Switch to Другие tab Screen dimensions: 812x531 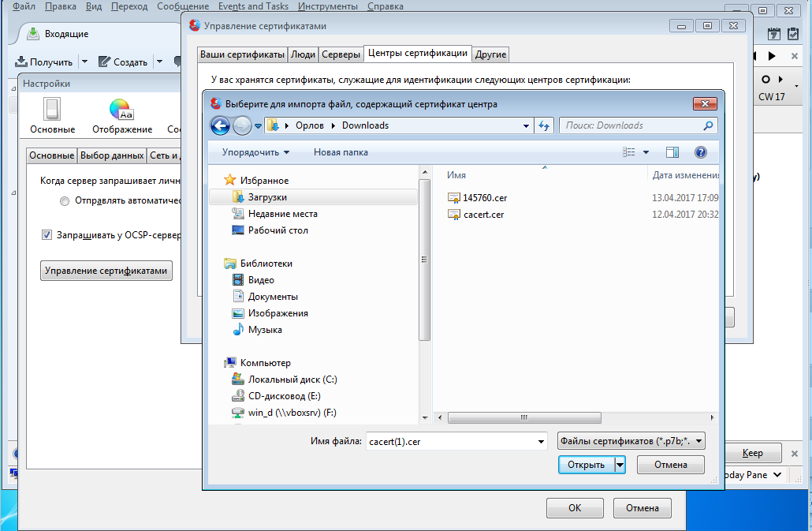coord(490,54)
